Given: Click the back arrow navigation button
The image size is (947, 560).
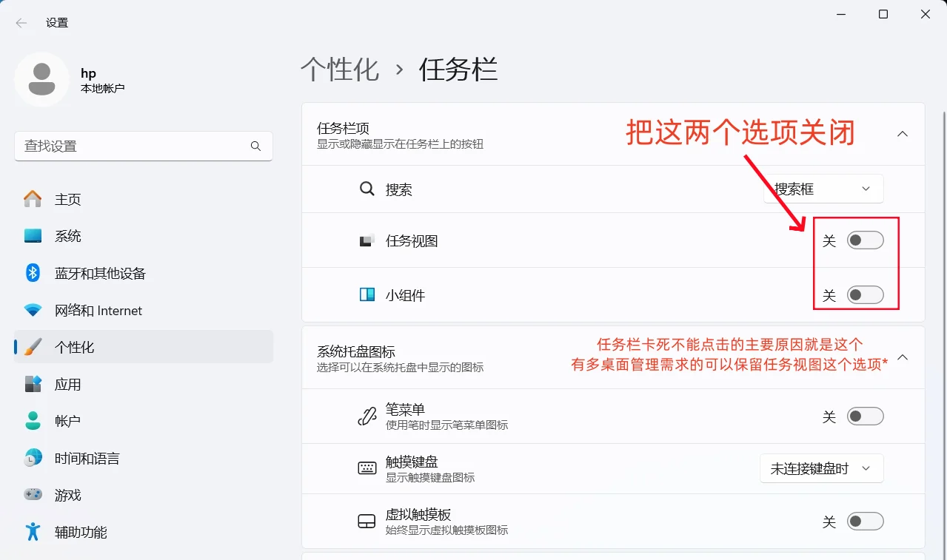Looking at the screenshot, I should click(x=21, y=22).
